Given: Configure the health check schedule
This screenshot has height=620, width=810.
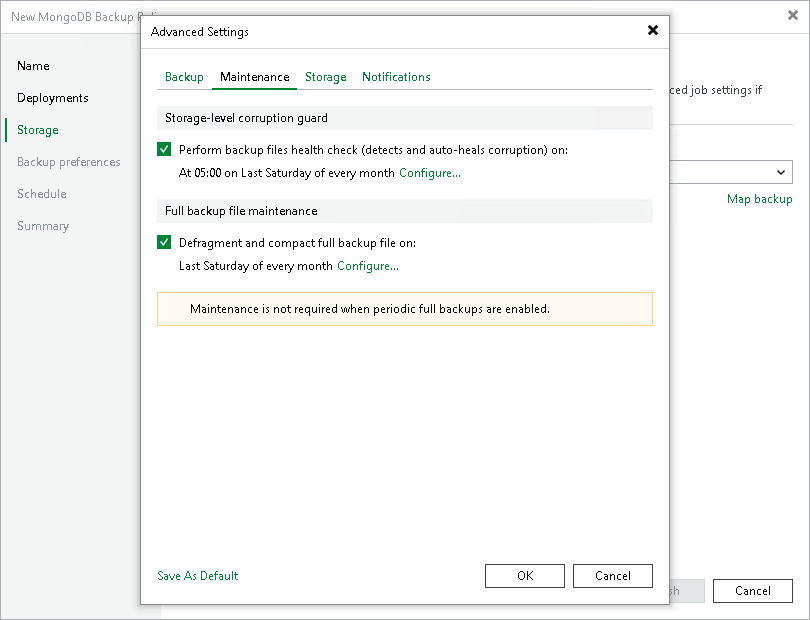Looking at the screenshot, I should 430,173.
